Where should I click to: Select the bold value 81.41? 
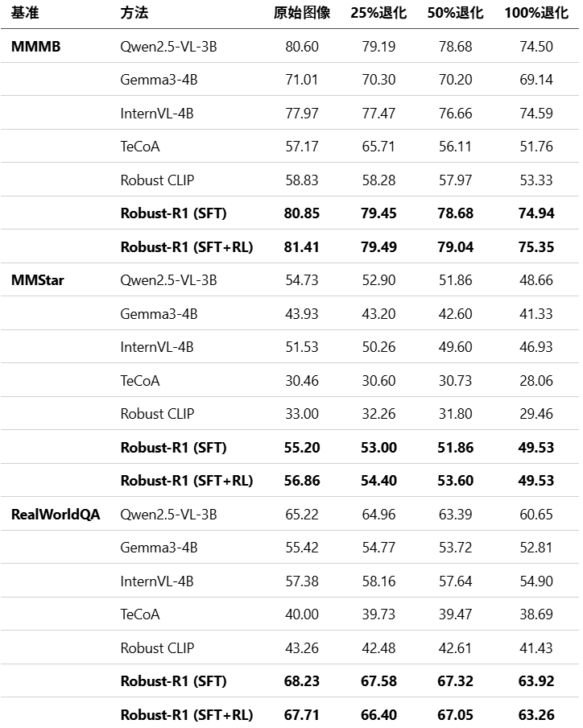[302, 247]
